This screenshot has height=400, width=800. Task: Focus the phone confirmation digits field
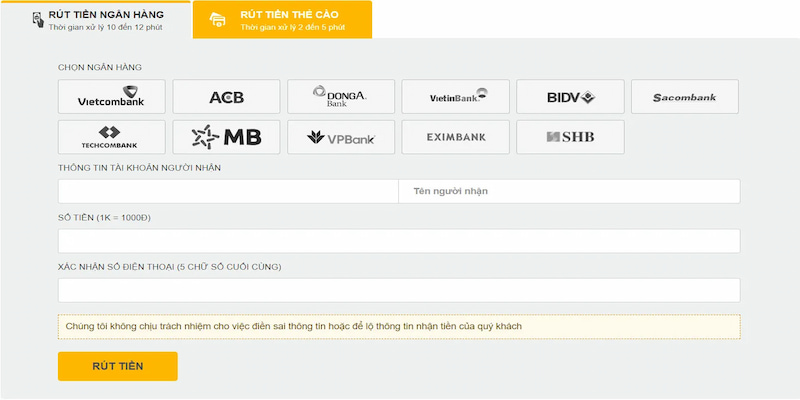click(399, 290)
